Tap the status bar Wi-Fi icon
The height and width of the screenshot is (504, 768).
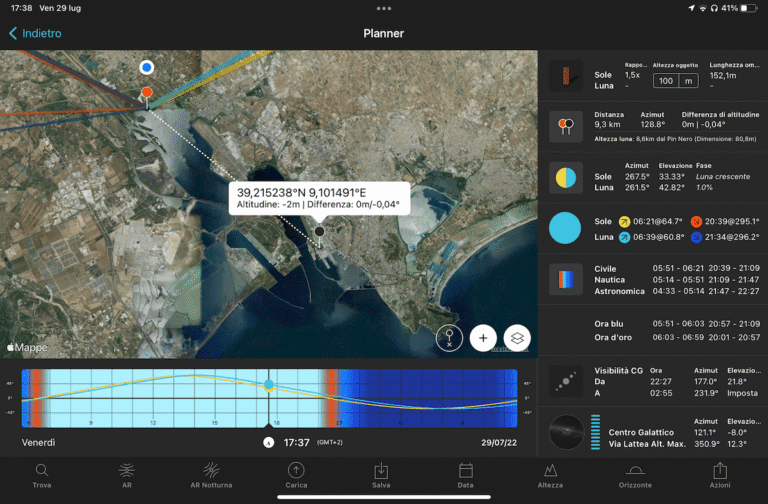(x=703, y=8)
